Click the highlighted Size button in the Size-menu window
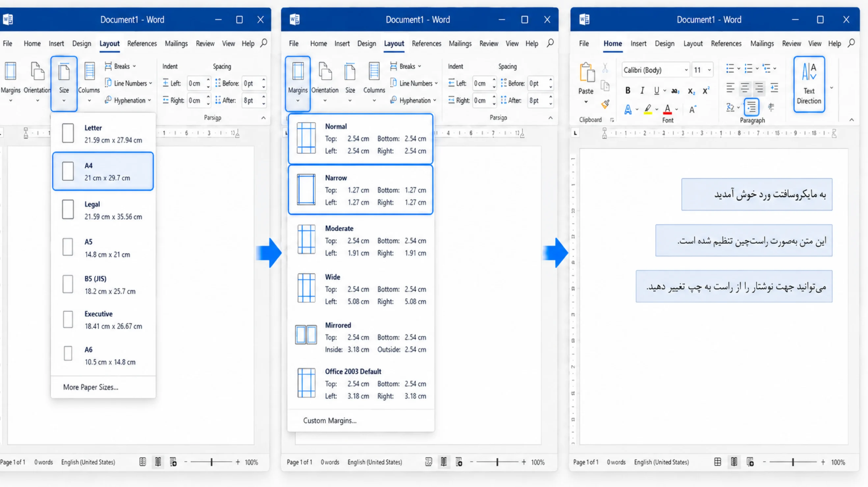This screenshot has height=487, width=868. point(64,84)
